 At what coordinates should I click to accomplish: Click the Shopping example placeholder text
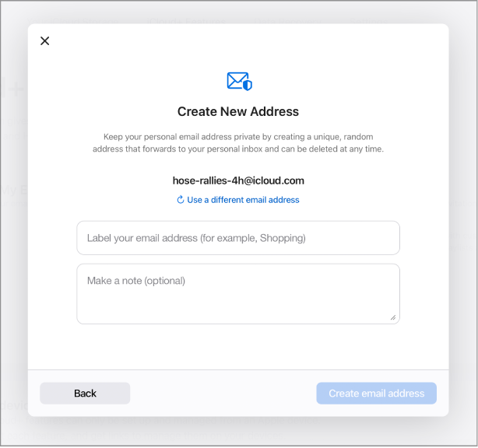(283, 238)
